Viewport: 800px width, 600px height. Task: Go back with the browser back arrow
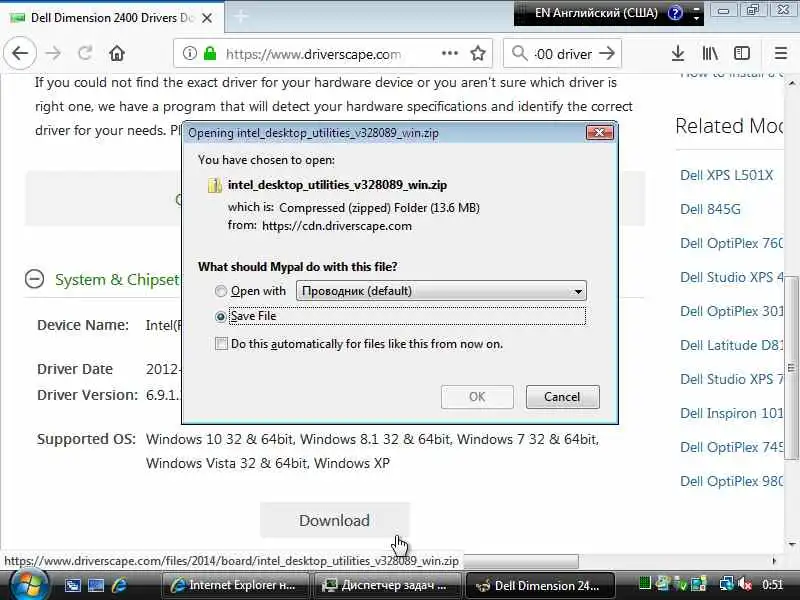(20, 53)
